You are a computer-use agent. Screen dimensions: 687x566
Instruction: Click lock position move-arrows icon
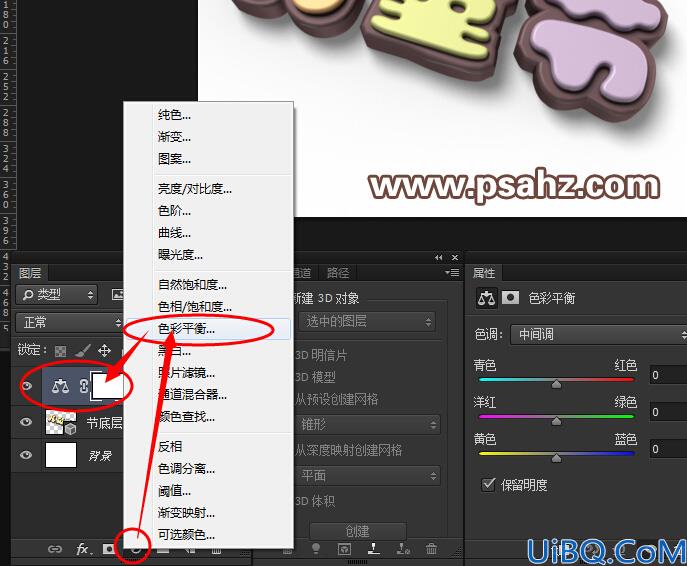[x=104, y=350]
